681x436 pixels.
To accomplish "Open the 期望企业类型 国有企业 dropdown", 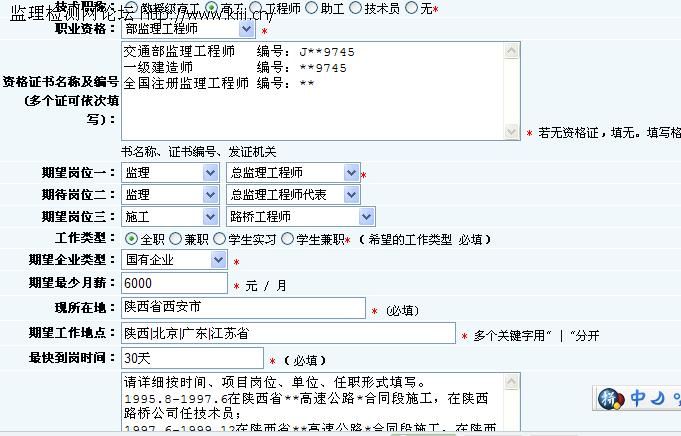I will pos(219,260).
